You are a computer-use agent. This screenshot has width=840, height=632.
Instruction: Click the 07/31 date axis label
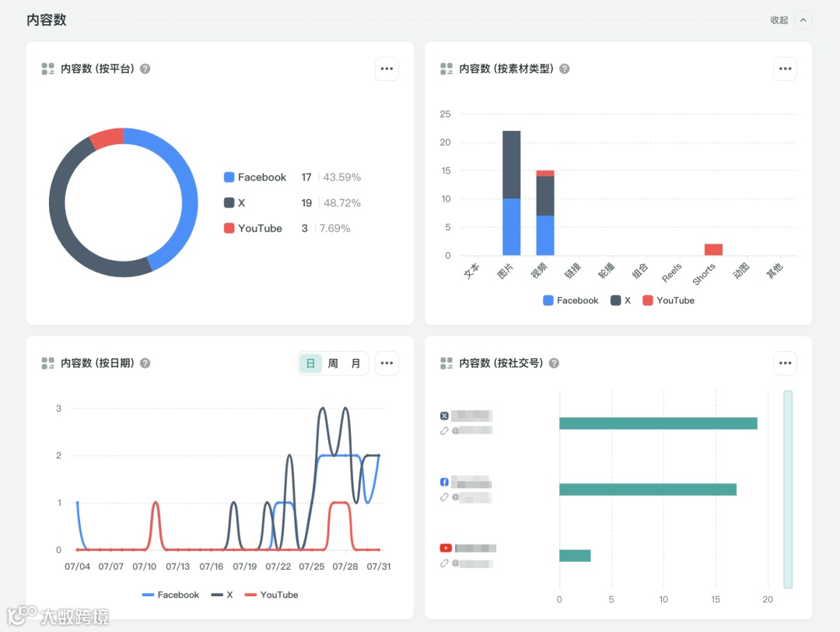click(379, 567)
